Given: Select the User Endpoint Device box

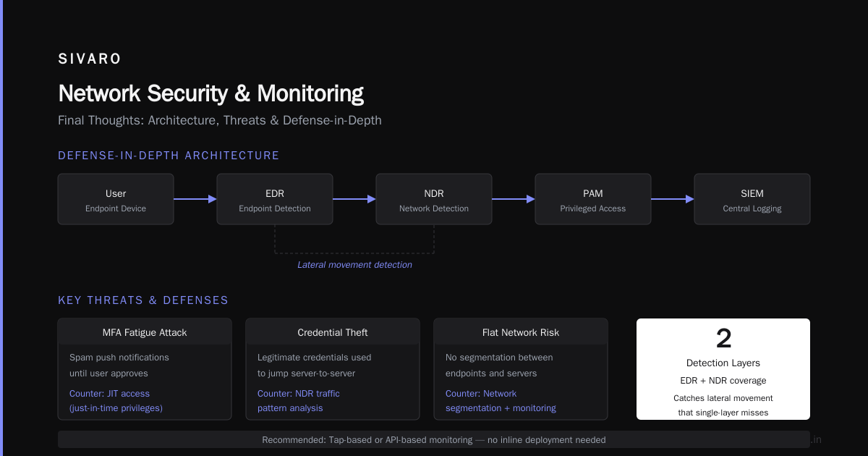Looking at the screenshot, I should 116,199.
